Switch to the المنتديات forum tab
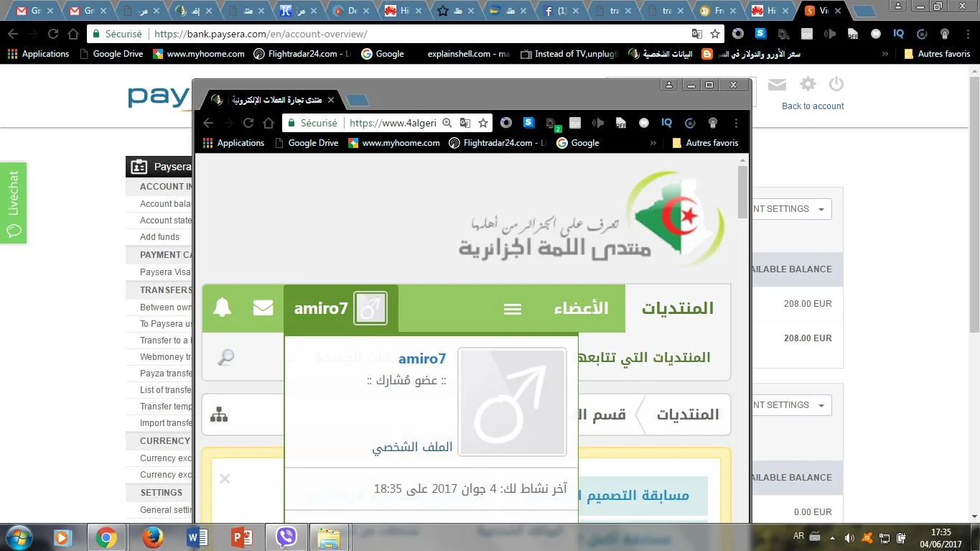980x551 pixels. point(677,309)
